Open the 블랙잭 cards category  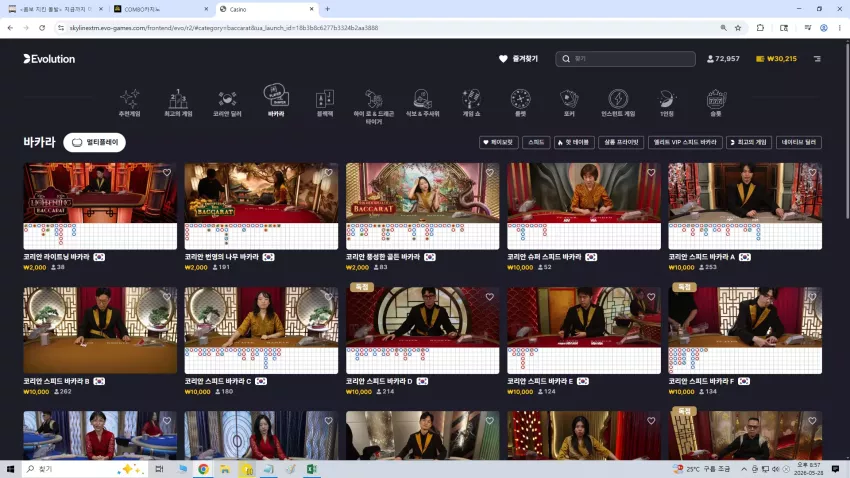(x=325, y=103)
